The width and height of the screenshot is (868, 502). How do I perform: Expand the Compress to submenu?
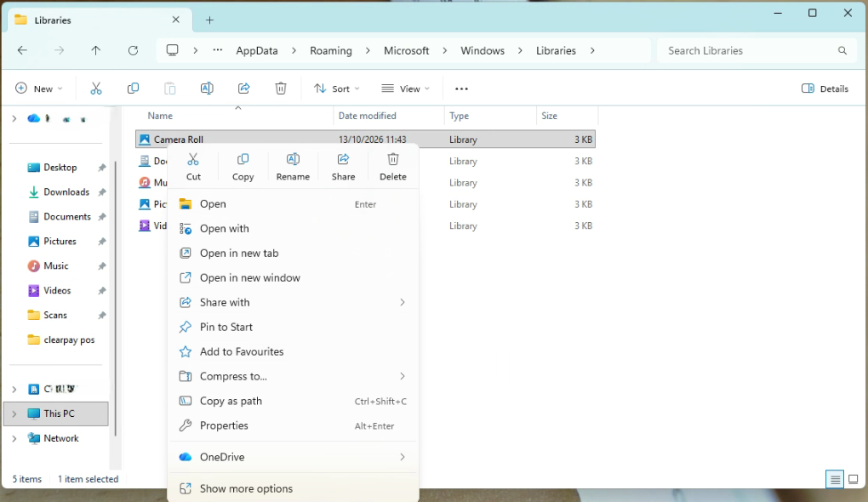click(x=403, y=376)
